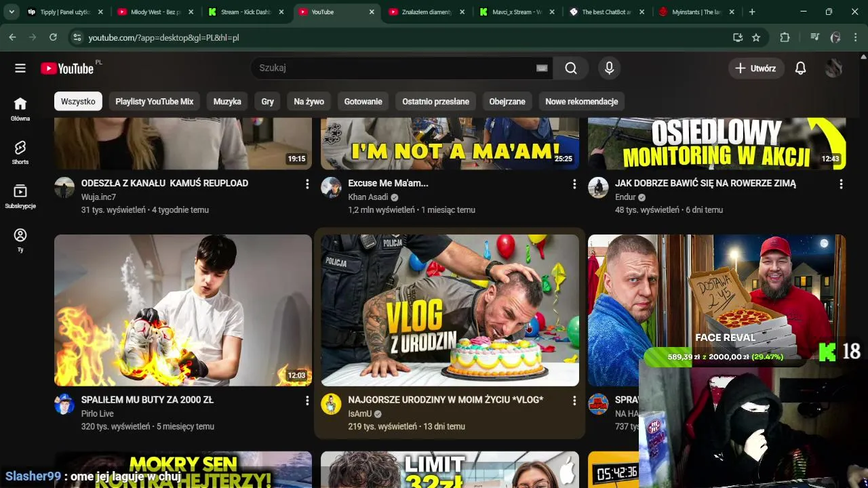Open IsAmU channel avatar

pos(331,404)
